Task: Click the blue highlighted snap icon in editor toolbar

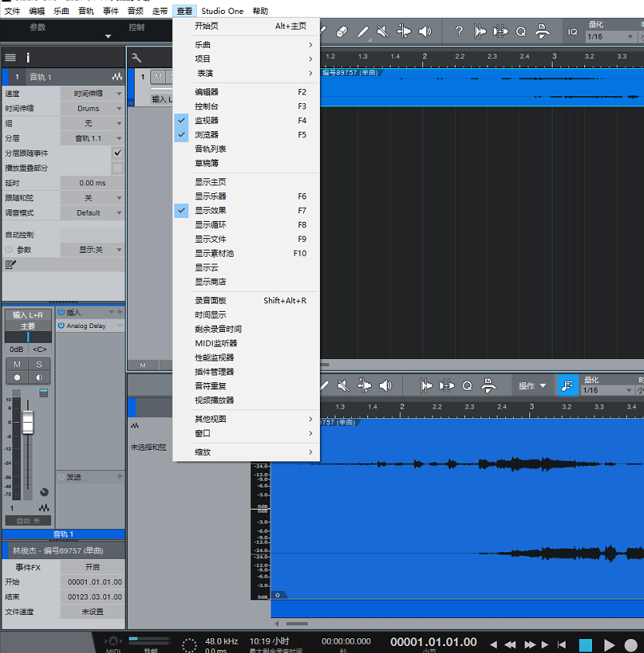Action: [567, 385]
